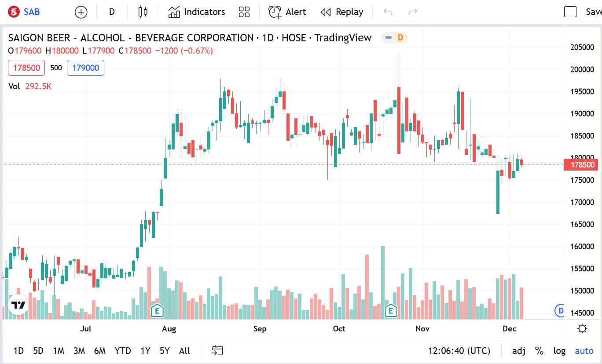Click the first earnings E marker near August
Viewport: 602px width, 364px height.
(157, 311)
